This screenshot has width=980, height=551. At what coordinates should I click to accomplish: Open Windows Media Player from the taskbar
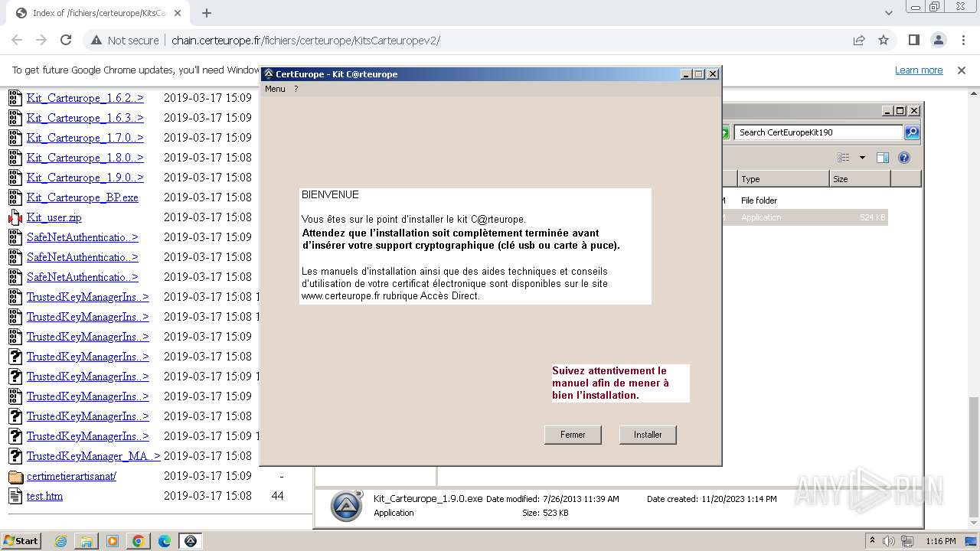click(x=113, y=541)
